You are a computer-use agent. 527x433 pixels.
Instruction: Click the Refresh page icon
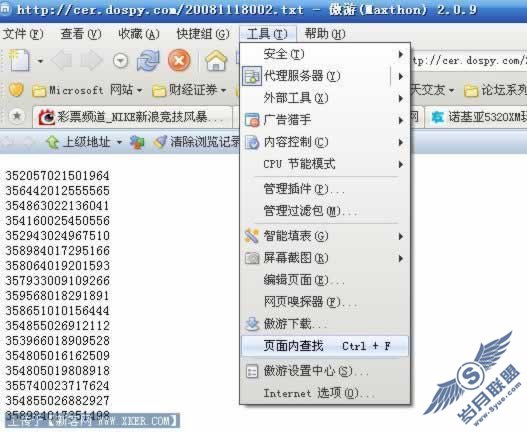coord(148,61)
